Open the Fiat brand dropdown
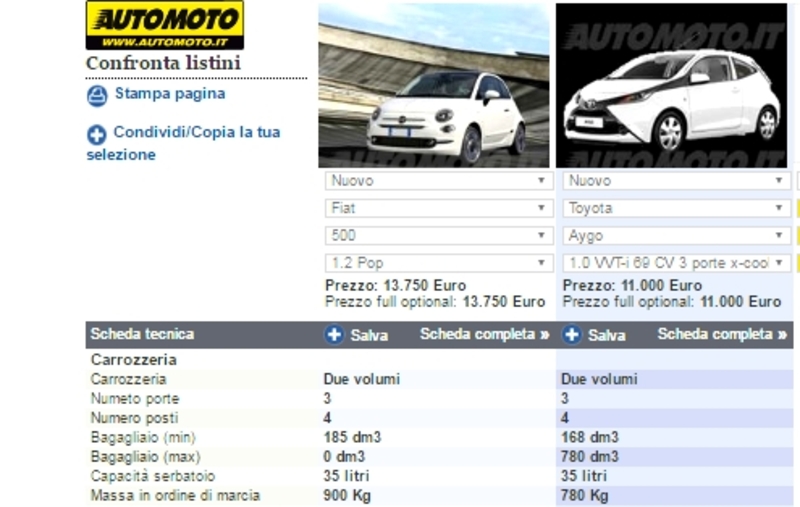The height and width of the screenshot is (507, 800). pos(439,208)
